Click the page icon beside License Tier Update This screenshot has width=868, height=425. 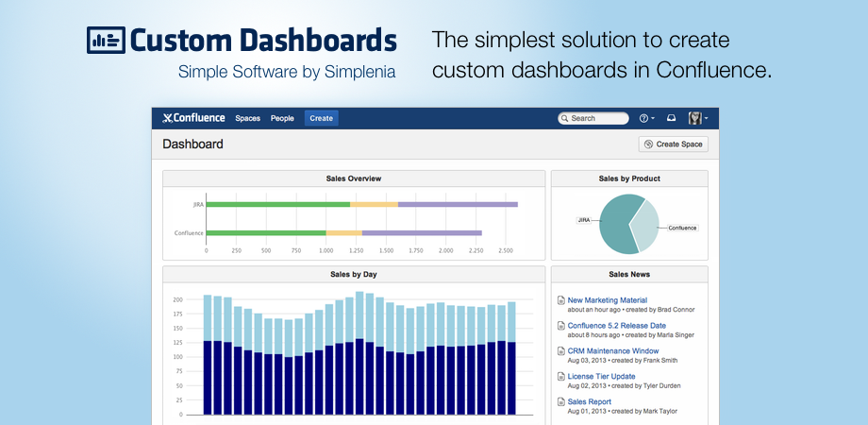pyautogui.click(x=561, y=377)
